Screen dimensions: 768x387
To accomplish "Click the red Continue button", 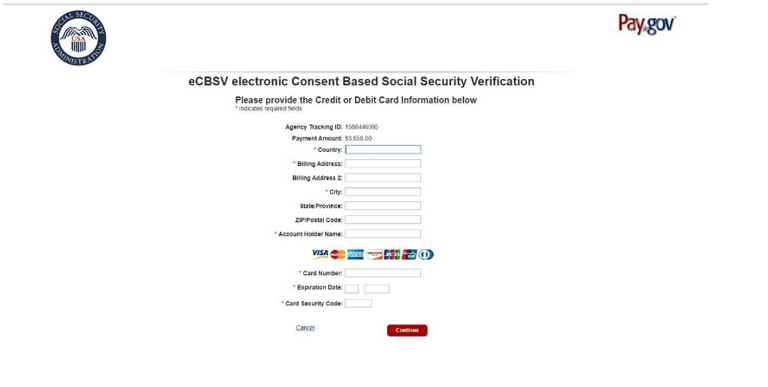I will (x=407, y=330).
